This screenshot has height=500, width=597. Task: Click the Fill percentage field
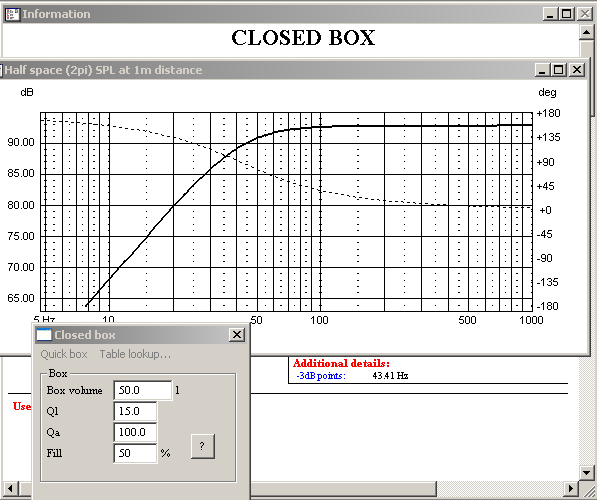[135, 453]
